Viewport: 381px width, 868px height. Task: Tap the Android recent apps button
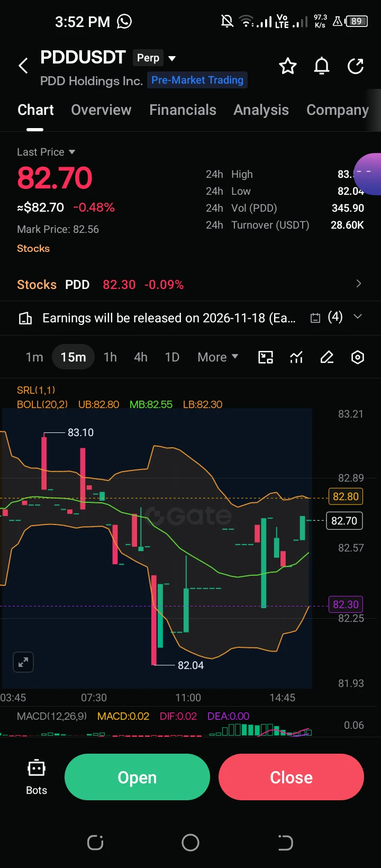pyautogui.click(x=95, y=843)
